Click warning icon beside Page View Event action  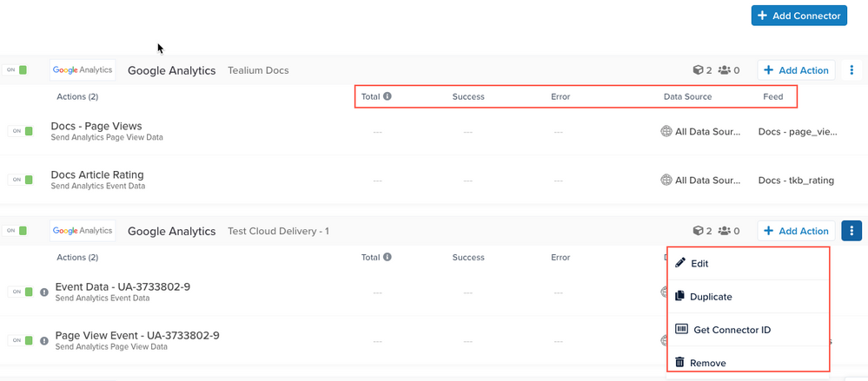[43, 340]
